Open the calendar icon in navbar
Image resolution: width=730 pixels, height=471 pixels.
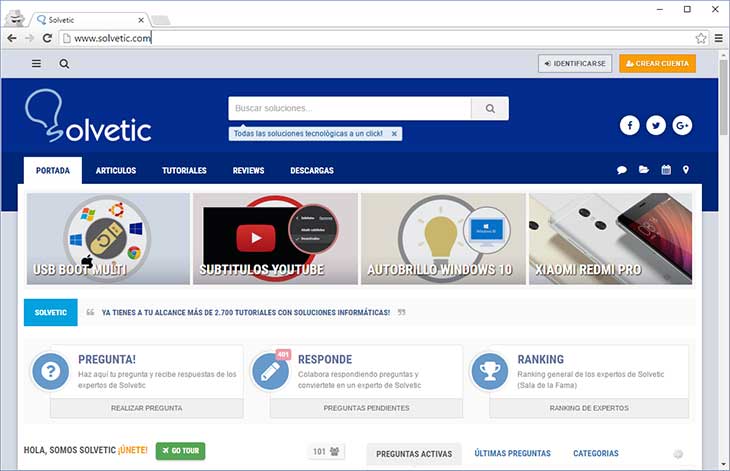(666, 169)
